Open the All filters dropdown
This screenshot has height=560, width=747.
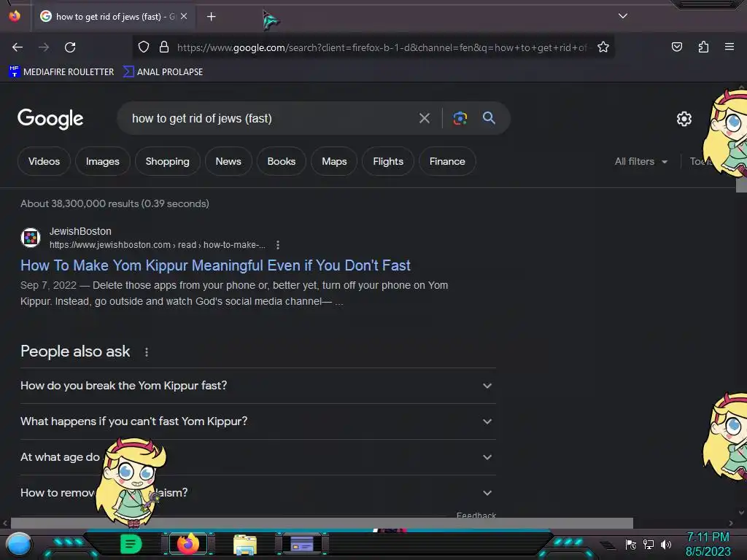pyautogui.click(x=640, y=161)
